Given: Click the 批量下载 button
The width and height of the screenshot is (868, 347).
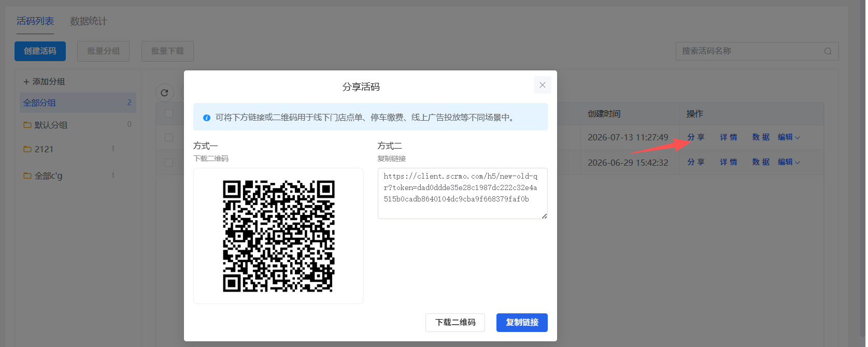Looking at the screenshot, I should [x=167, y=51].
